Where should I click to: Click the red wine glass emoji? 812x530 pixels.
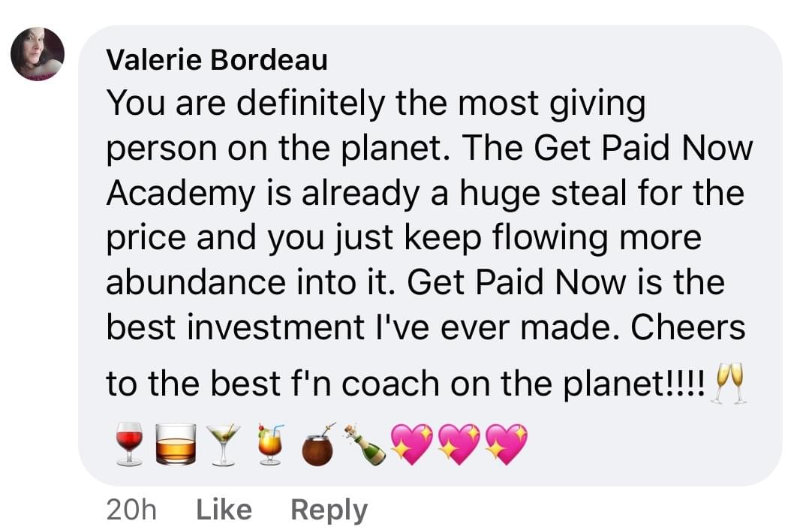pyautogui.click(x=129, y=443)
